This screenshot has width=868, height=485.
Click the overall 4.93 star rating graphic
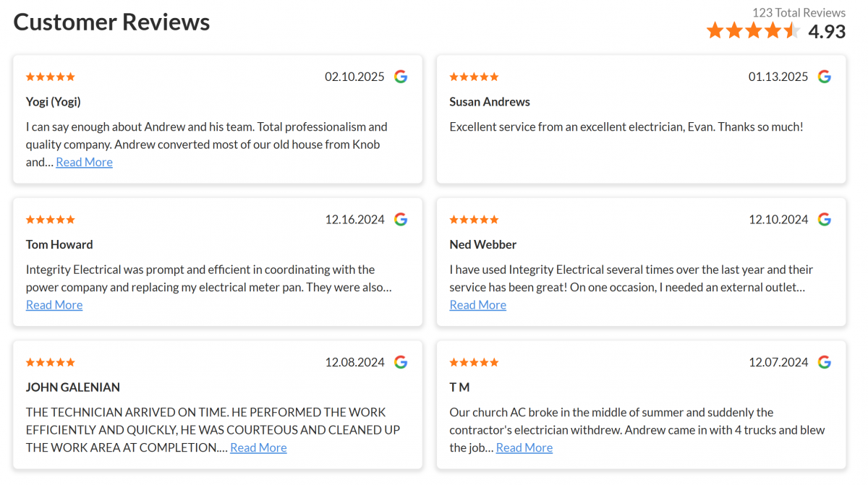[753, 30]
